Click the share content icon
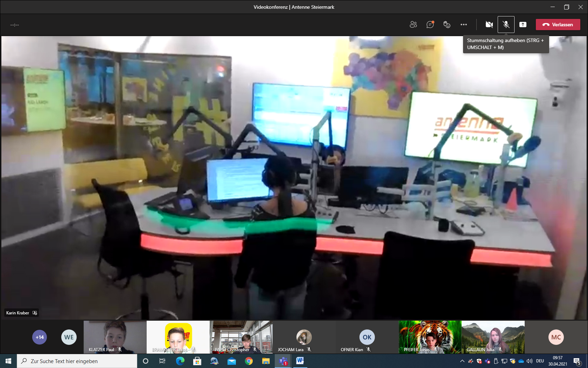 coord(523,25)
